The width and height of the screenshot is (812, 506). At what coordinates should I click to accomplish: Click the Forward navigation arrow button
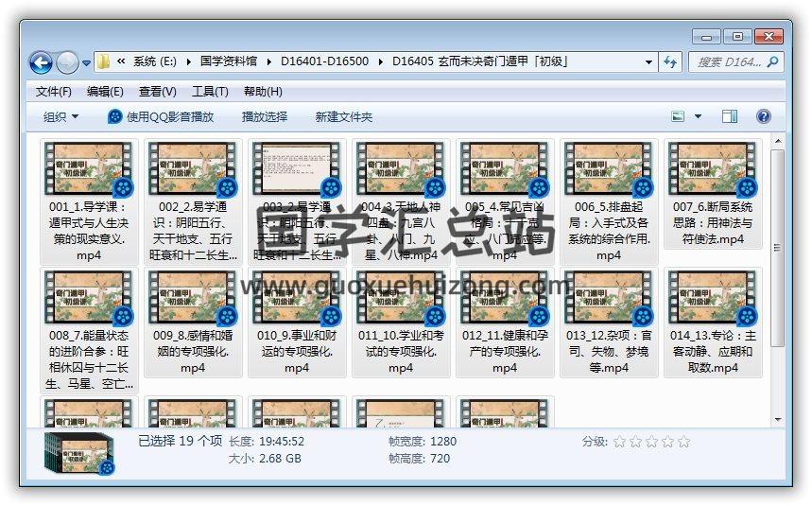pos(67,63)
